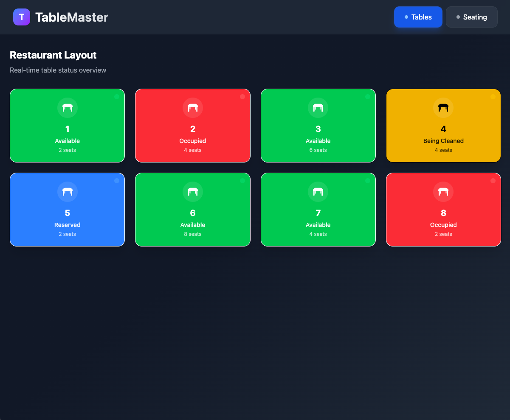Click the status dot on Reserved Table 5
Viewport: 510px width, 420px height.
pyautogui.click(x=117, y=180)
